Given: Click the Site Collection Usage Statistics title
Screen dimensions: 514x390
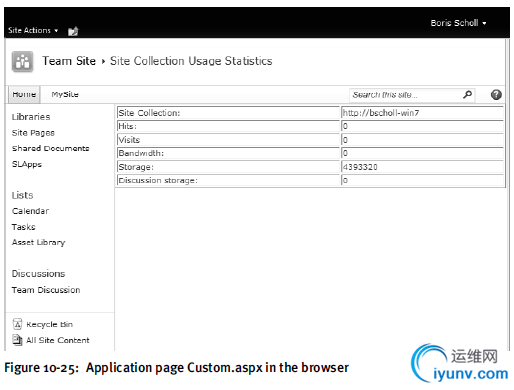Looking at the screenshot, I should pos(191,61).
